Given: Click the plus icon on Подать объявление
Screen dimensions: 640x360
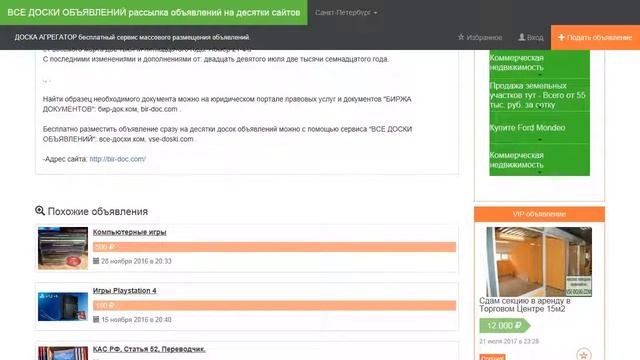Looking at the screenshot, I should pyautogui.click(x=561, y=37).
